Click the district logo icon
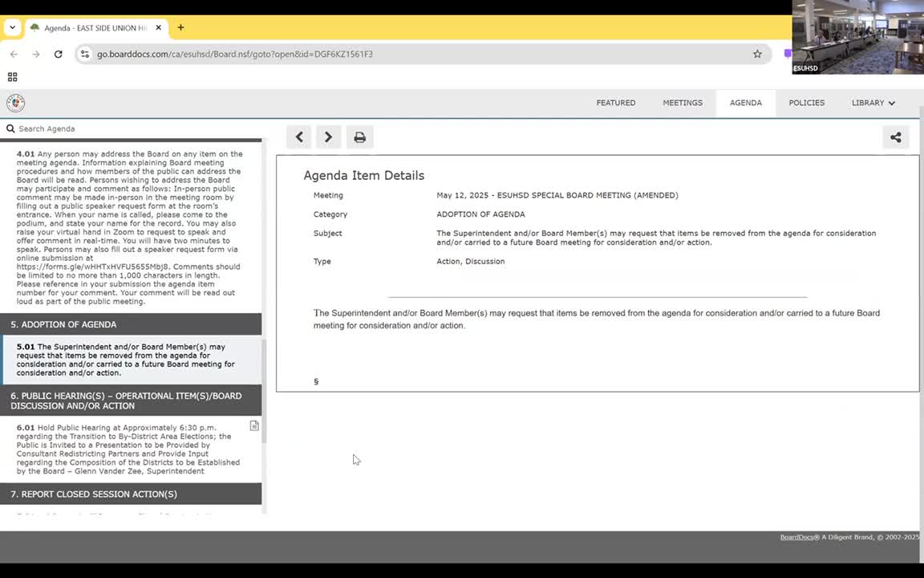Screen dimensions: 924x578 pos(15,103)
